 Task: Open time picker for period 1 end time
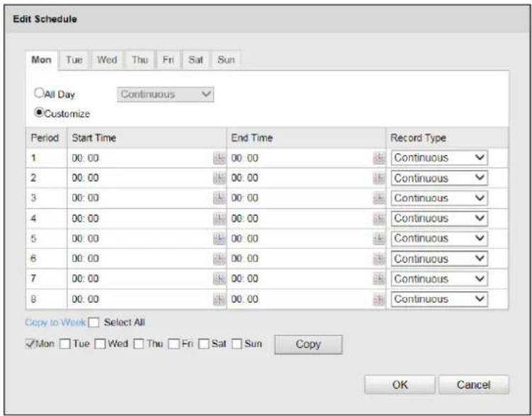pyautogui.click(x=379, y=158)
